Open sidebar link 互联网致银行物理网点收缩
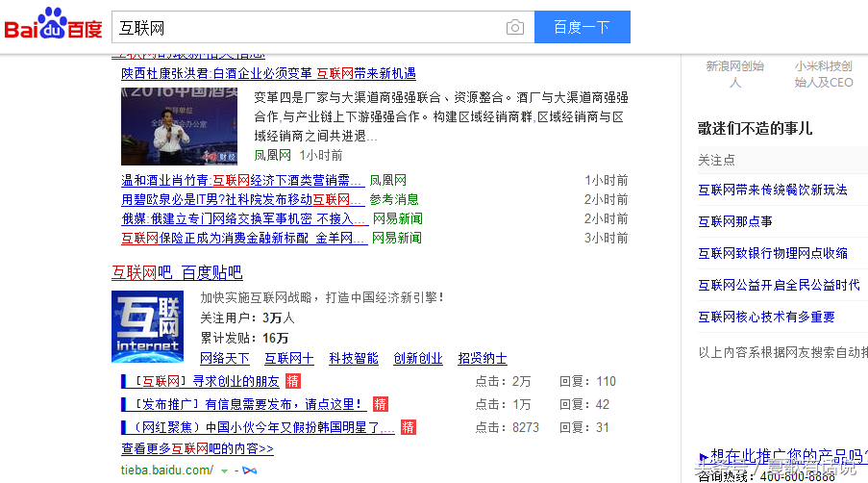868x483 pixels. pos(773,253)
